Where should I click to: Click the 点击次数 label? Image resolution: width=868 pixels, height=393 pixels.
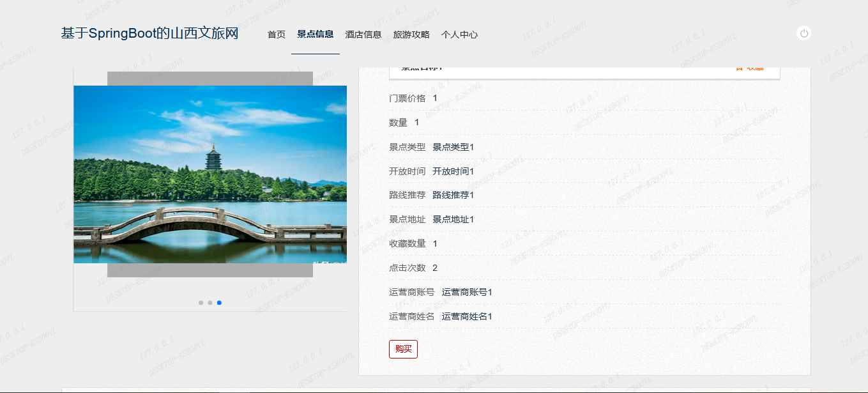pyautogui.click(x=407, y=268)
